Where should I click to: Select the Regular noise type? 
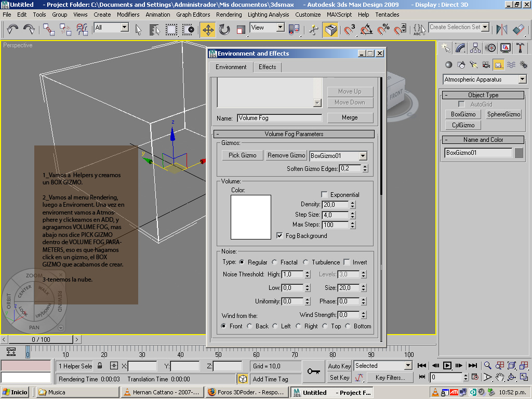(x=242, y=262)
